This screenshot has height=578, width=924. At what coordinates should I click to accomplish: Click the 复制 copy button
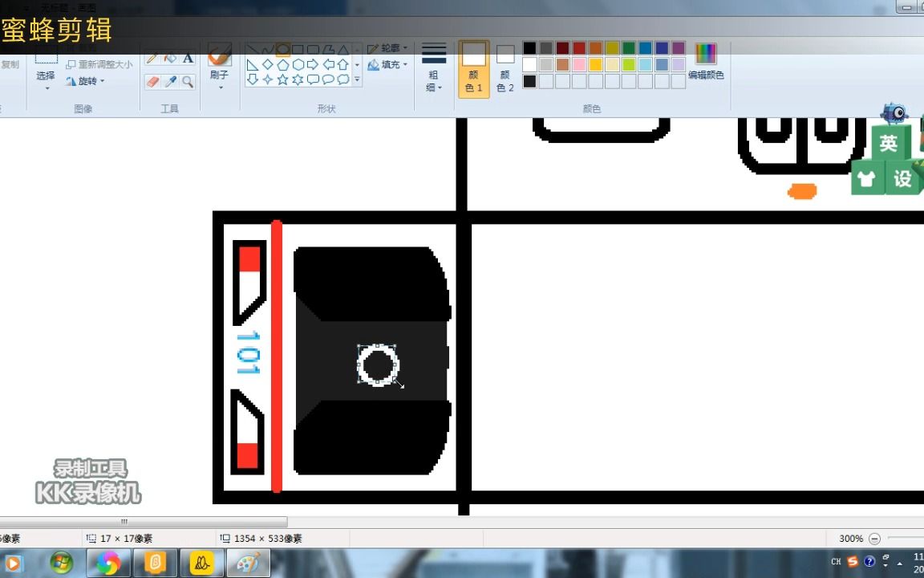point(10,64)
